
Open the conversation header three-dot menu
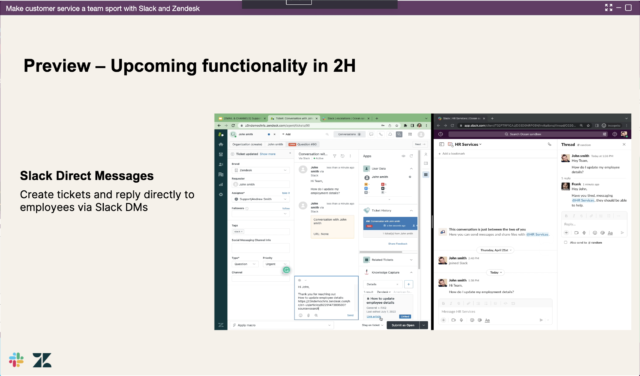[350, 156]
